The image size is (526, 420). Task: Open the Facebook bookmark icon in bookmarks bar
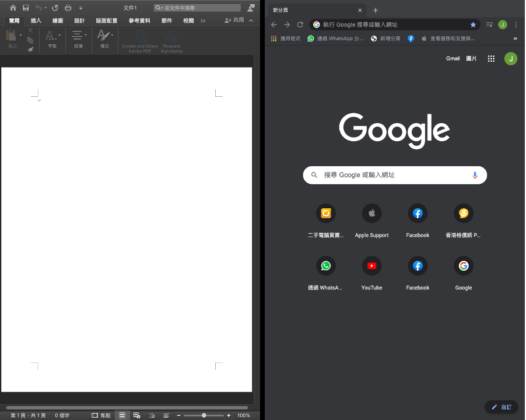411,38
